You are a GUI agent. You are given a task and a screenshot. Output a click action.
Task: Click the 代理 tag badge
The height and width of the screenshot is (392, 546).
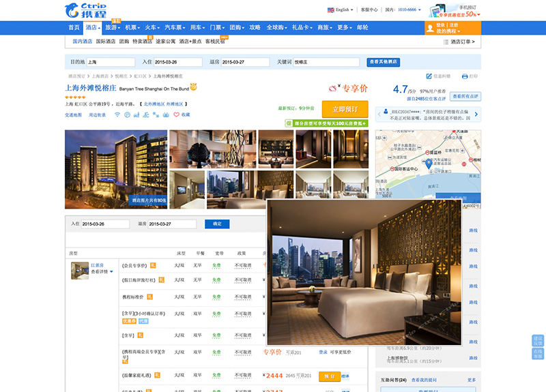tap(143, 321)
